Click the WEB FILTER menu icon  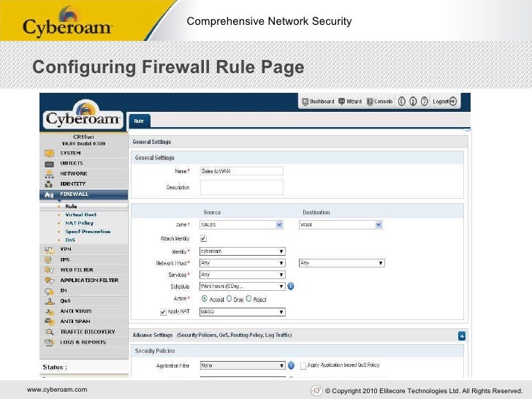coord(49,270)
